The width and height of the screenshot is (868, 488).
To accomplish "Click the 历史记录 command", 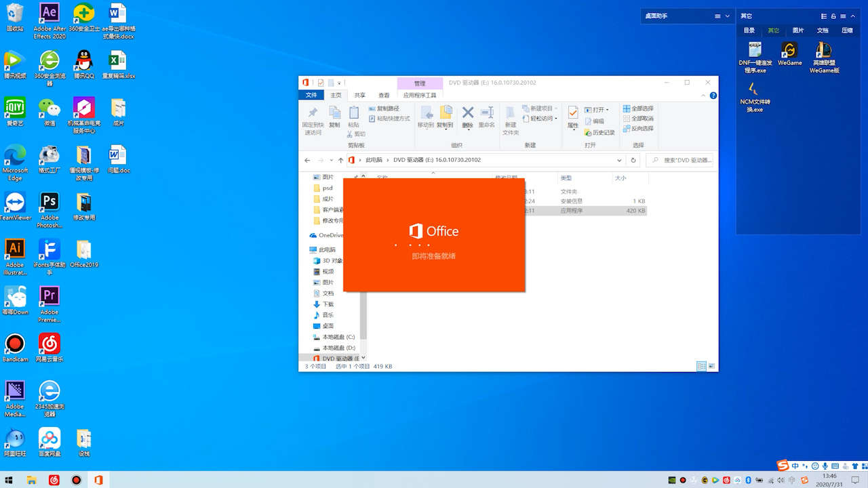I will (599, 133).
